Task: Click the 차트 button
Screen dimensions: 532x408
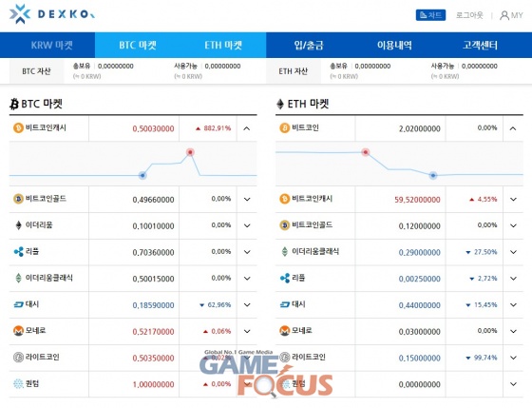Action: (x=430, y=15)
